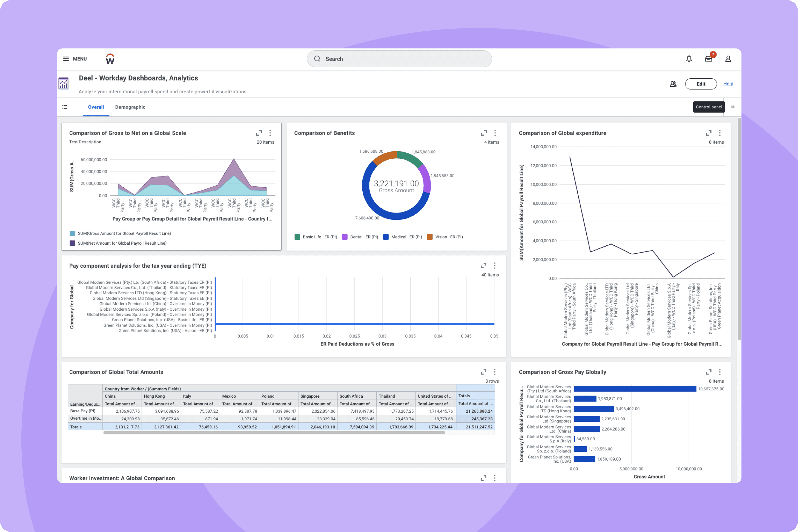Open the hamburger MENU
Viewport: 798px width, 532px height.
point(66,58)
